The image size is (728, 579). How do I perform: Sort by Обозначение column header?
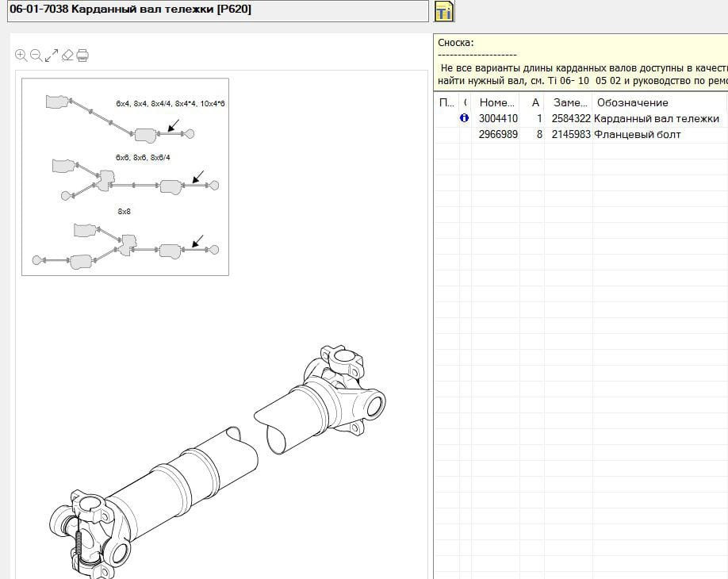coord(632,102)
